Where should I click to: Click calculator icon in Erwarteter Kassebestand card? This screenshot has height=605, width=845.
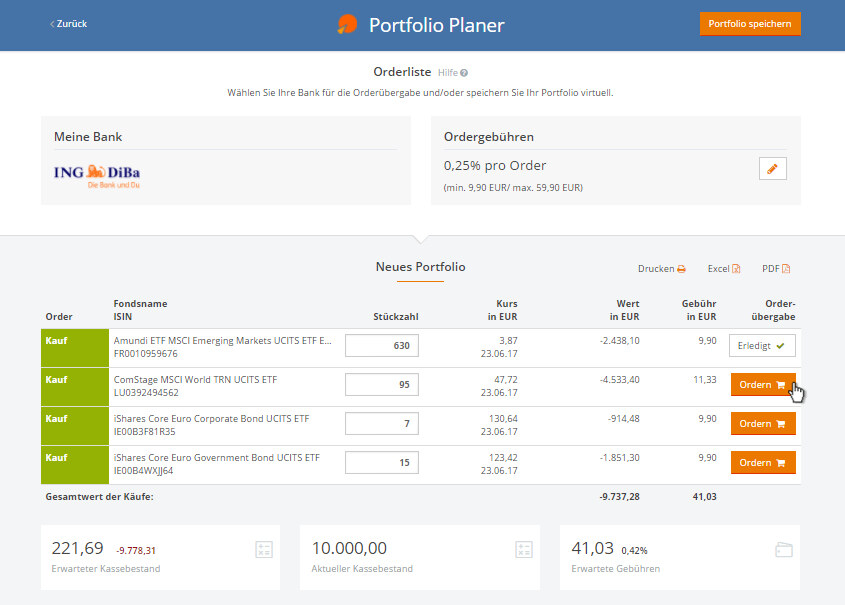pos(263,549)
